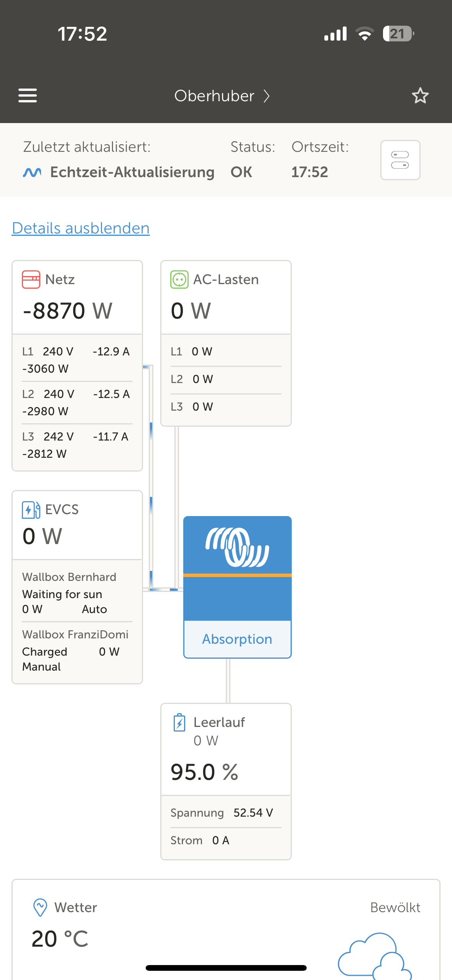Tap the Echtzeit-Aktualisierung realtime indicator
Screen dimensions: 452x980
click(119, 172)
